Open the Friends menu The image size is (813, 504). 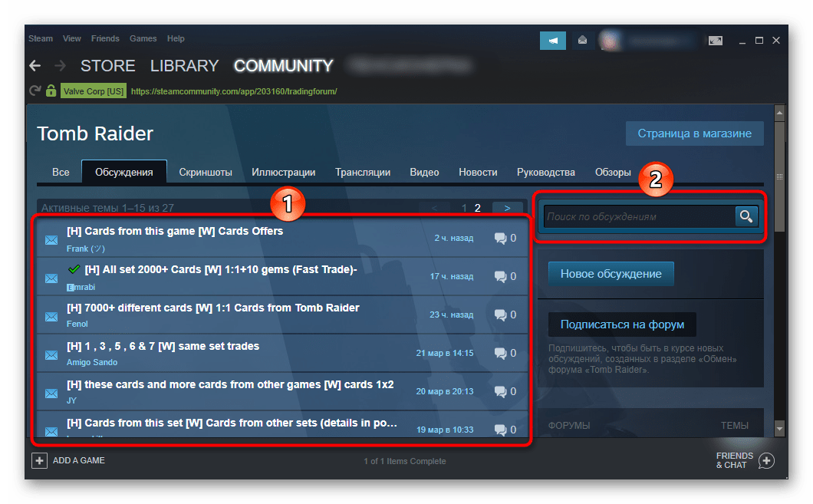click(105, 38)
